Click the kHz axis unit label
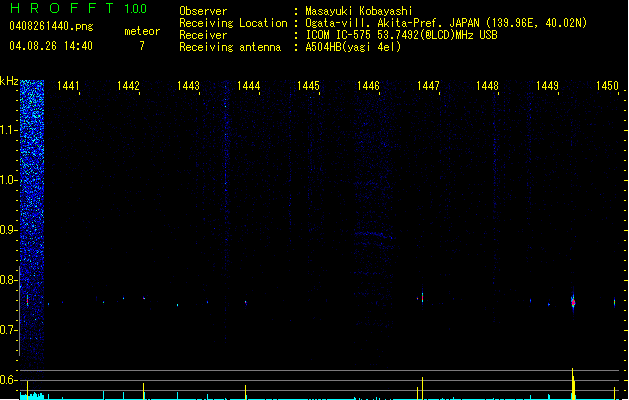 click(x=9, y=81)
